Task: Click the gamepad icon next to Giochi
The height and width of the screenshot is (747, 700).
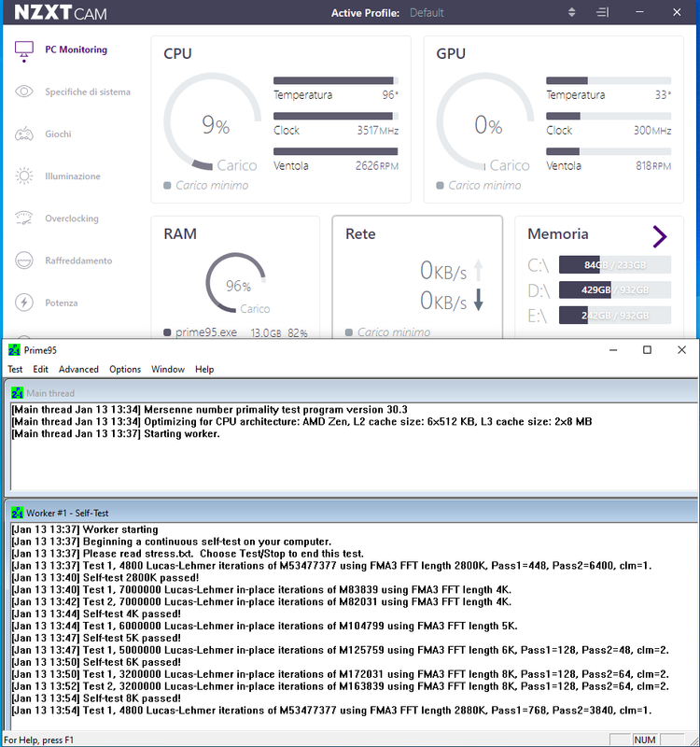Action: click(24, 134)
